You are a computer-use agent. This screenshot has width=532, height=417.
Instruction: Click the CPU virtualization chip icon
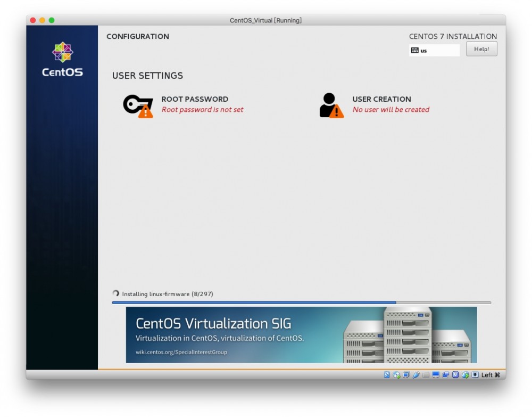coord(455,374)
